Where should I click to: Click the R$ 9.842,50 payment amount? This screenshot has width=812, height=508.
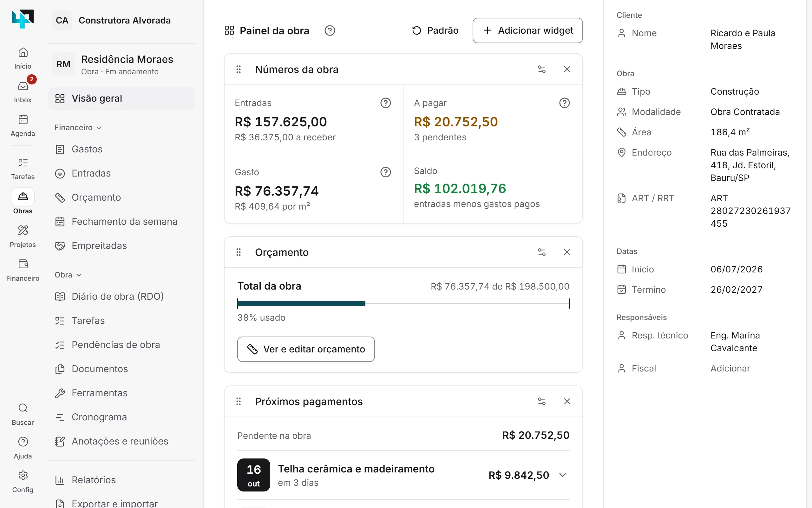(519, 475)
